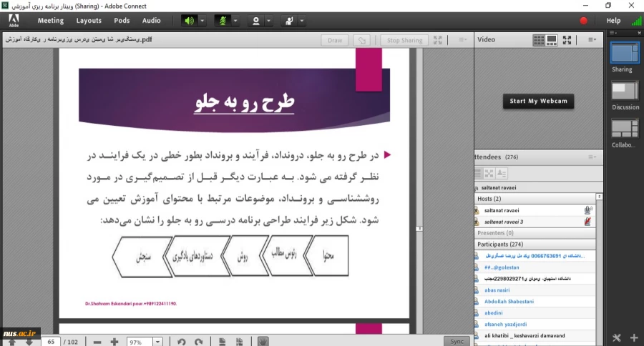Rotate document counterclockwise

182,342
